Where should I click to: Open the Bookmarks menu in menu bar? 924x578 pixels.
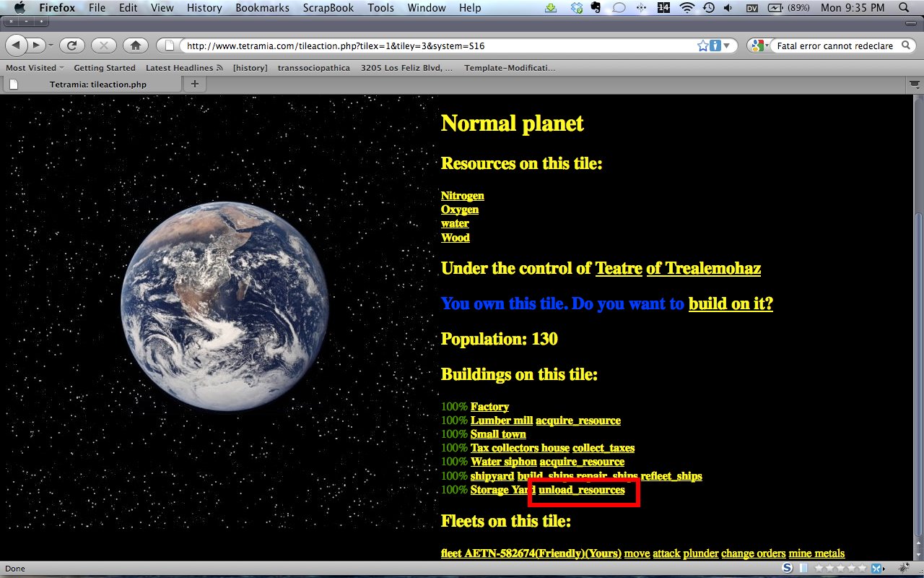(x=262, y=8)
